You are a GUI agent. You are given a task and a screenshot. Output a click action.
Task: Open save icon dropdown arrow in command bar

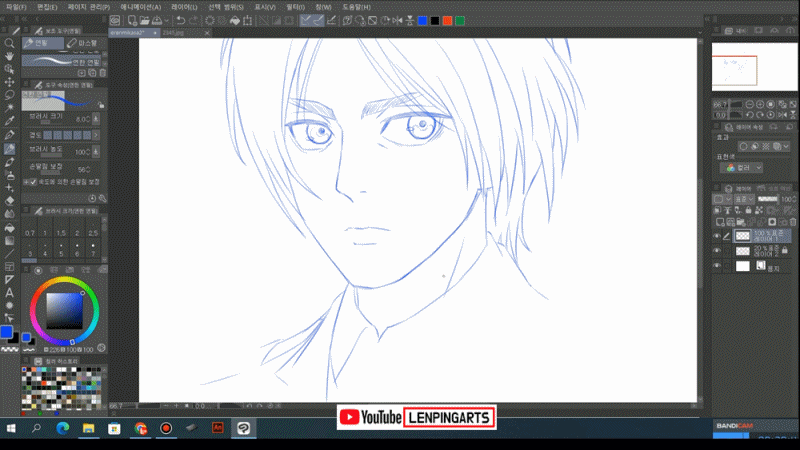(x=166, y=20)
